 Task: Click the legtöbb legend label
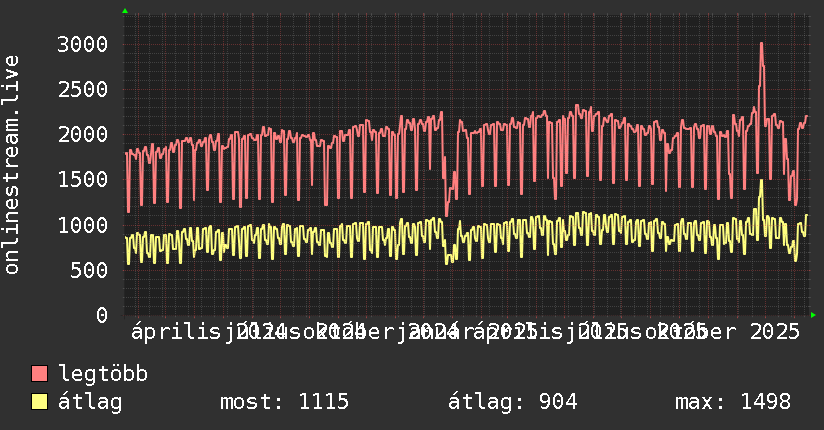click(x=103, y=374)
